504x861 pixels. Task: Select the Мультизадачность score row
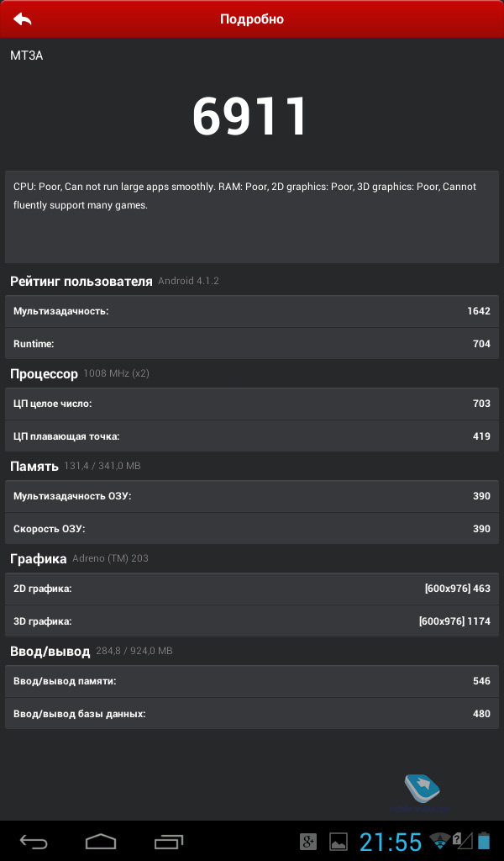tap(252, 311)
